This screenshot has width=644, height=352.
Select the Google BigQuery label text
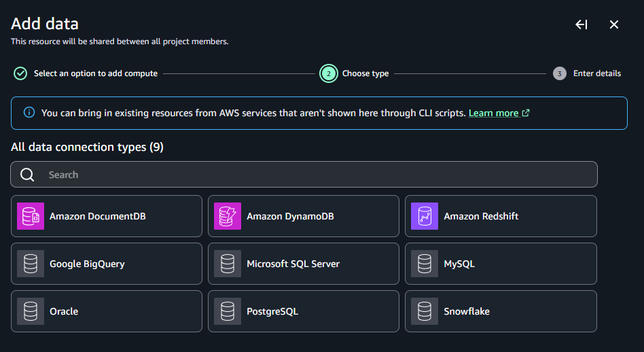pos(87,264)
